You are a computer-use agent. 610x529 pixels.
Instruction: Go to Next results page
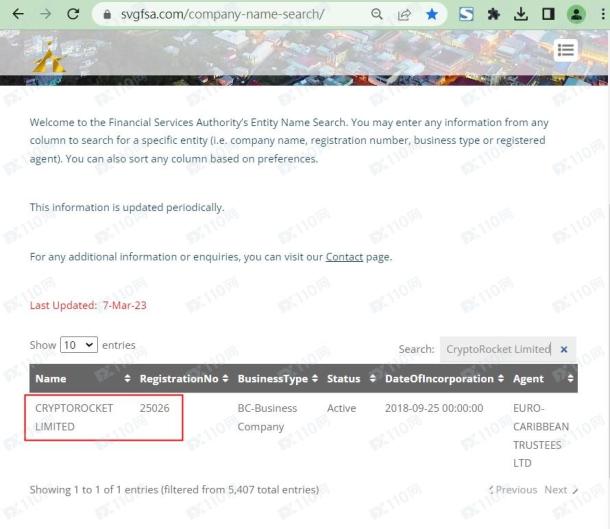point(561,490)
